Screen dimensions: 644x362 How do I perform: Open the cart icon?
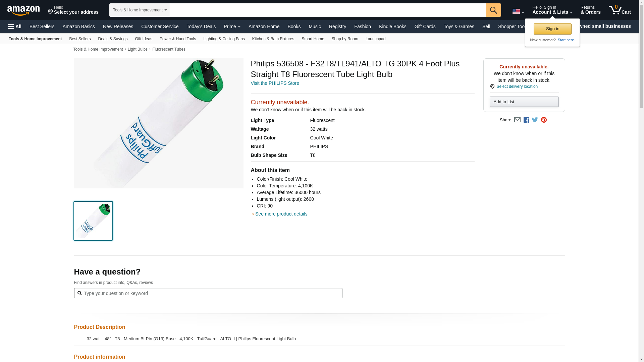pyautogui.click(x=620, y=10)
